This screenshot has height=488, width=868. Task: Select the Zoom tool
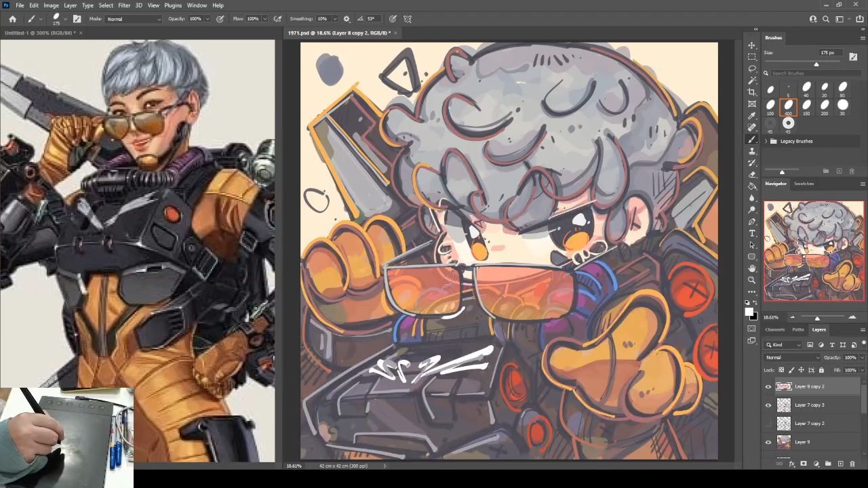coord(752,280)
